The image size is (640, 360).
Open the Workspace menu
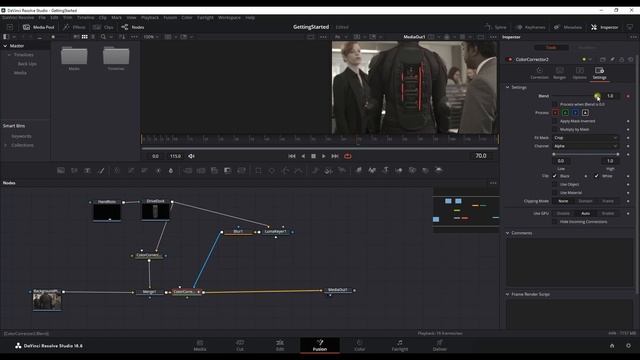[229, 18]
